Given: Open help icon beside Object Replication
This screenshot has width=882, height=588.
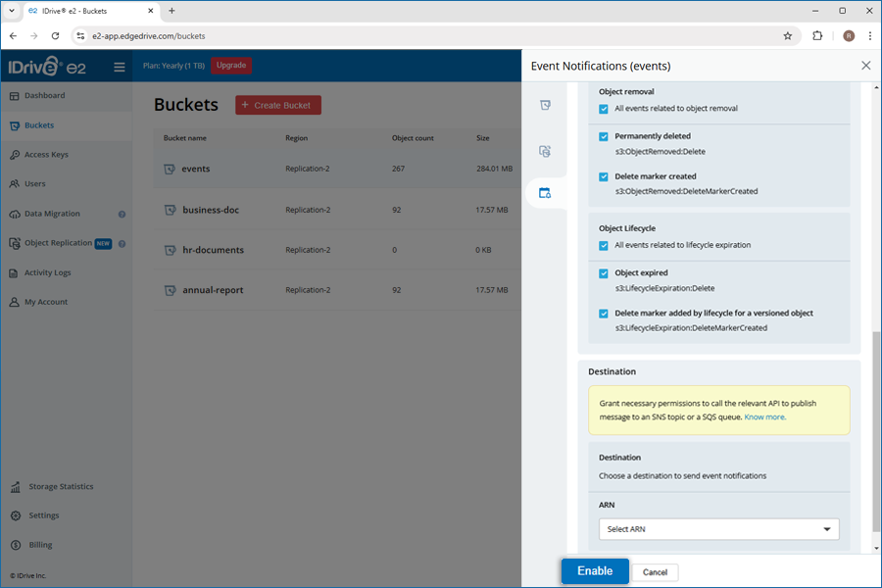Looking at the screenshot, I should point(122,244).
